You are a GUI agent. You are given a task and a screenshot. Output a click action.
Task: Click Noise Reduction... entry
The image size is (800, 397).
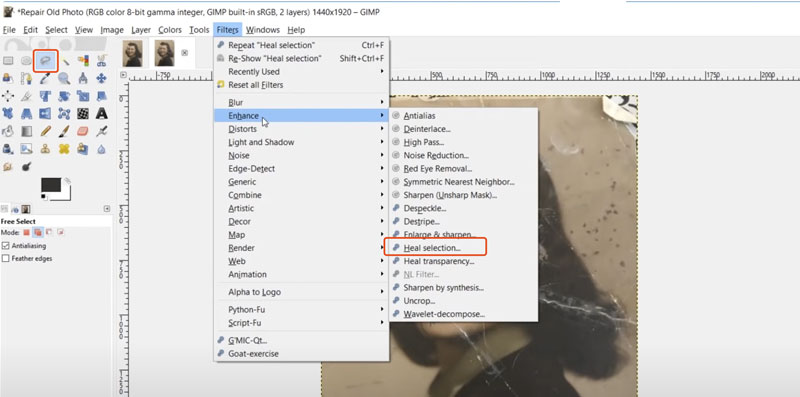click(x=463, y=156)
